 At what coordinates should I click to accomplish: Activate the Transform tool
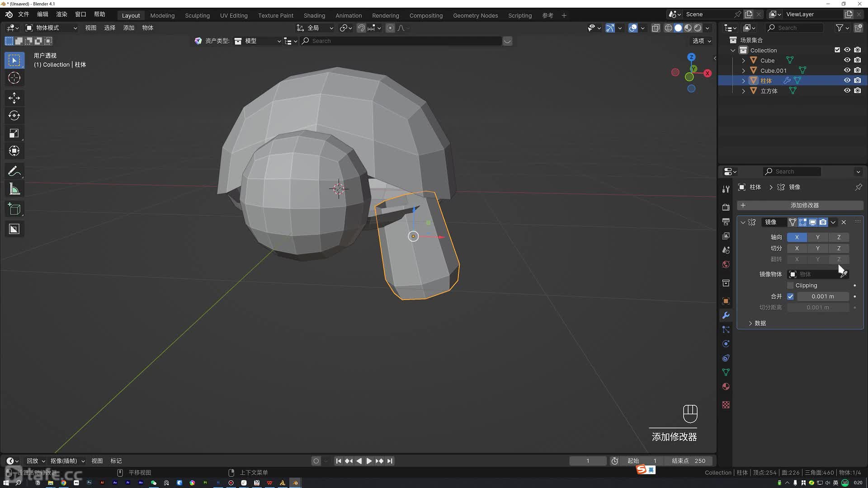tap(14, 151)
